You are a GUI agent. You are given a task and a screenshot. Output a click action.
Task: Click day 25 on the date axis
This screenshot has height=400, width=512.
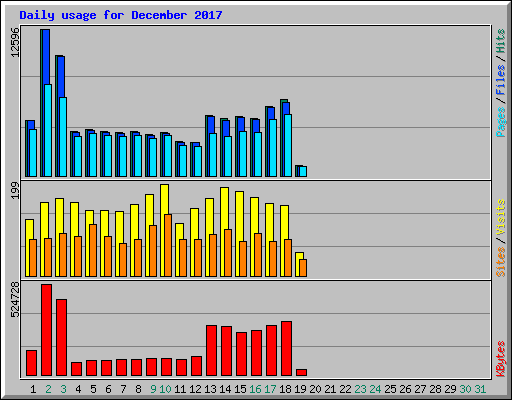[x=390, y=389]
